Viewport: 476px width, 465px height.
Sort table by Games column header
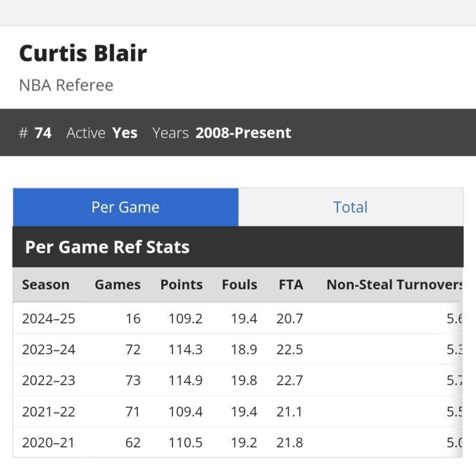coord(118,285)
